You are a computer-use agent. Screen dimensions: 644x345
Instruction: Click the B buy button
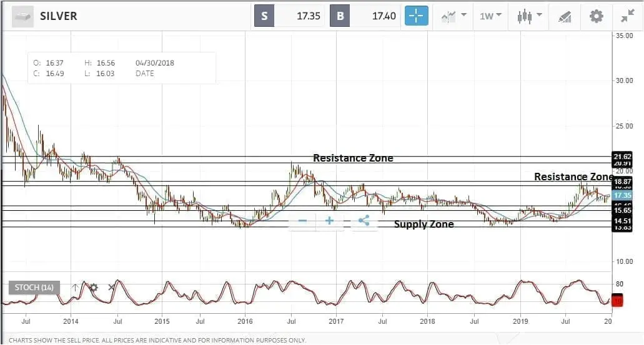pyautogui.click(x=340, y=16)
